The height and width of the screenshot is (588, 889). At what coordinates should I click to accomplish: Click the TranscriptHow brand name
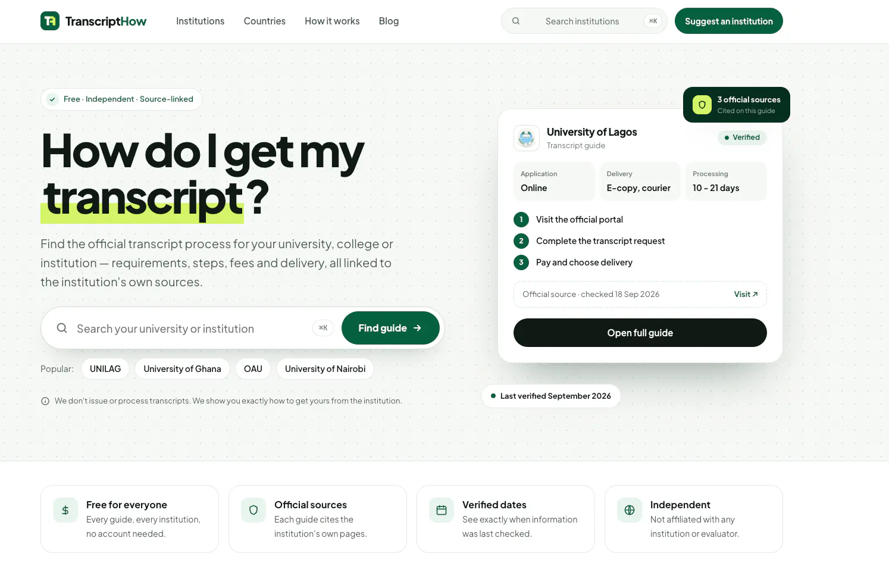(106, 21)
